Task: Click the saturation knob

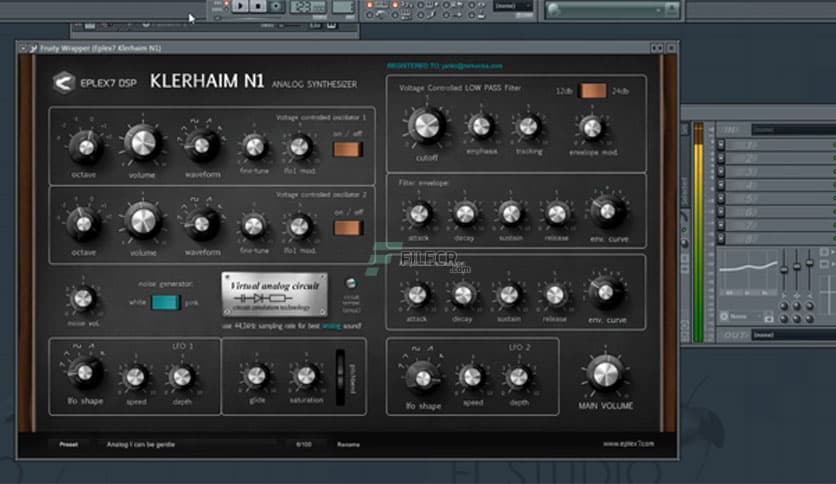Action: 306,376
